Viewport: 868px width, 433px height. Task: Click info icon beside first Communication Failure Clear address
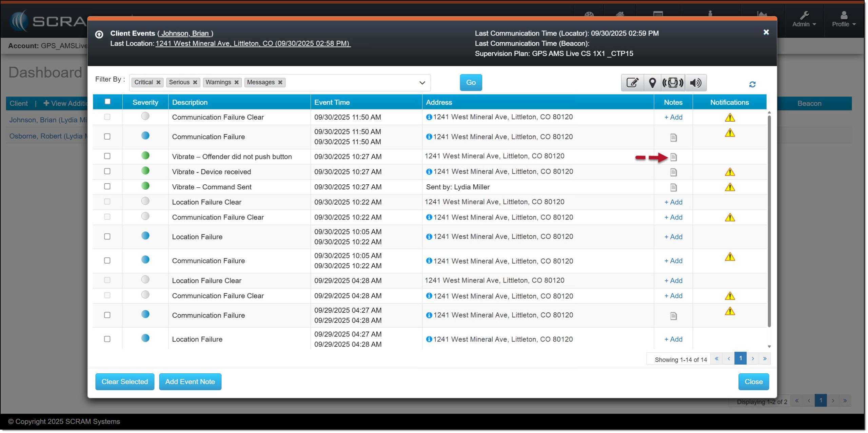point(429,117)
